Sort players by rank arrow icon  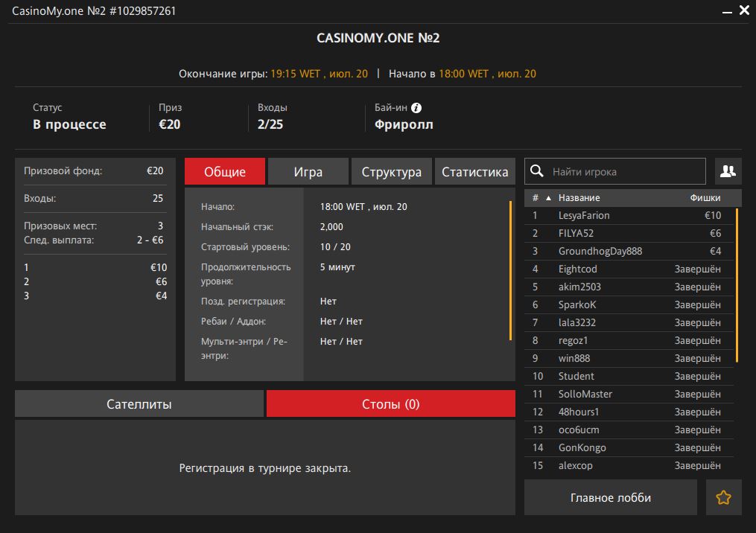[549, 198]
